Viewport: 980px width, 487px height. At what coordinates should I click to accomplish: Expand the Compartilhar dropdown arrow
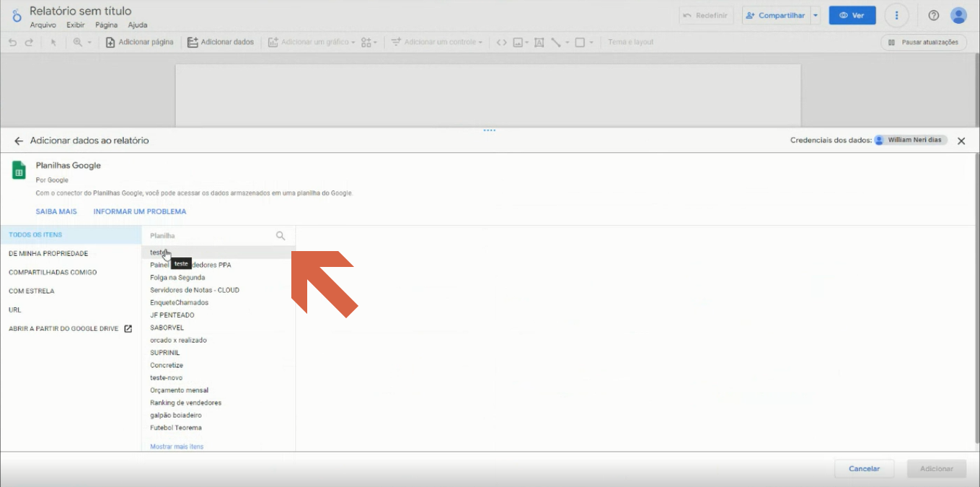[816, 15]
